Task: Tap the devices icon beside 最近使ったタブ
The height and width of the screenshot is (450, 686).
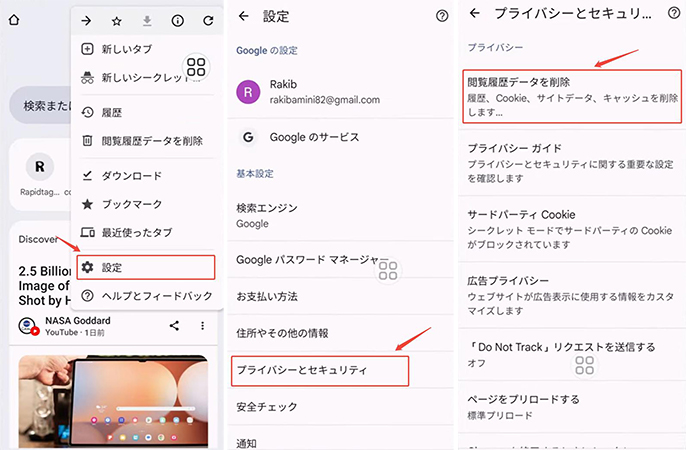Action: (x=88, y=233)
